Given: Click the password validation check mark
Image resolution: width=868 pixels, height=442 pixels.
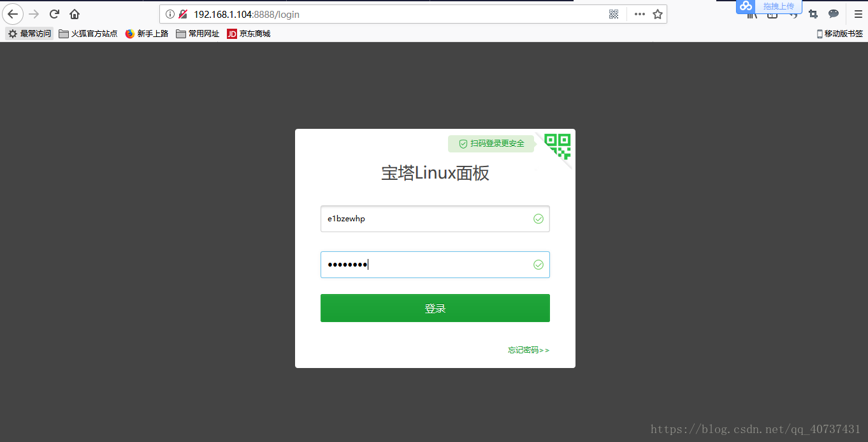Looking at the screenshot, I should (539, 265).
